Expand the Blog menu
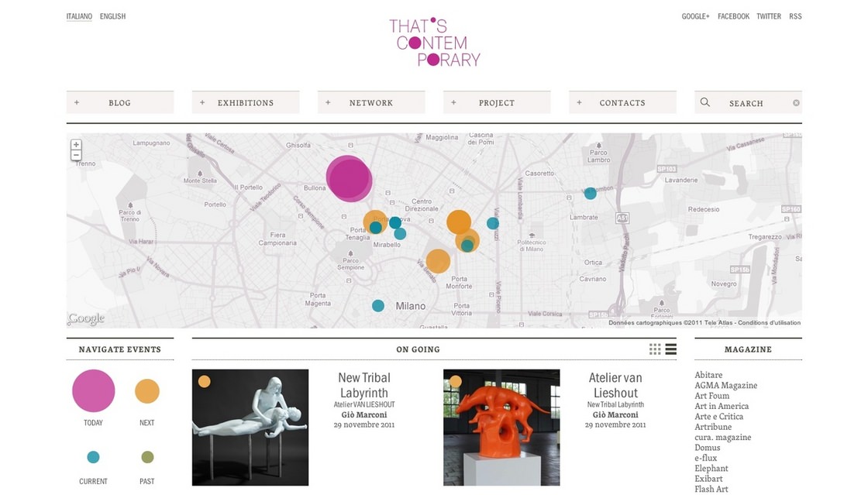This screenshot has width=868, height=495. [120, 102]
